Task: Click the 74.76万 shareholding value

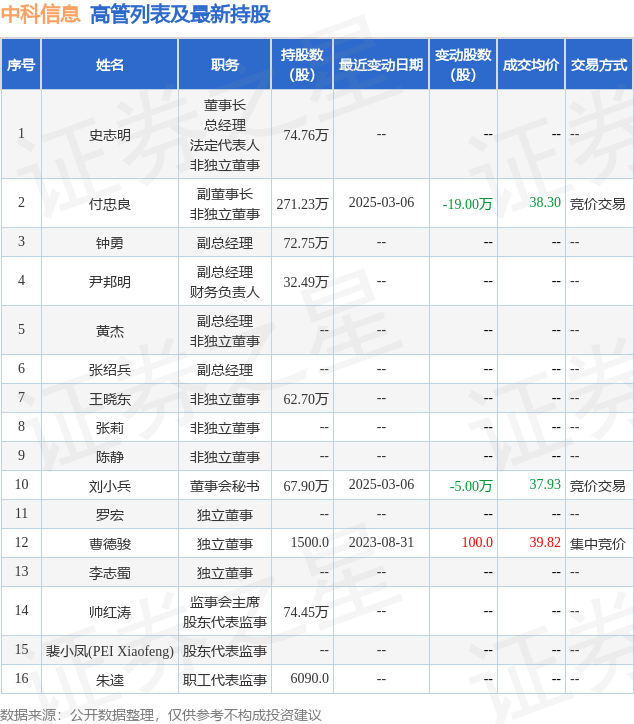Action: [306, 135]
